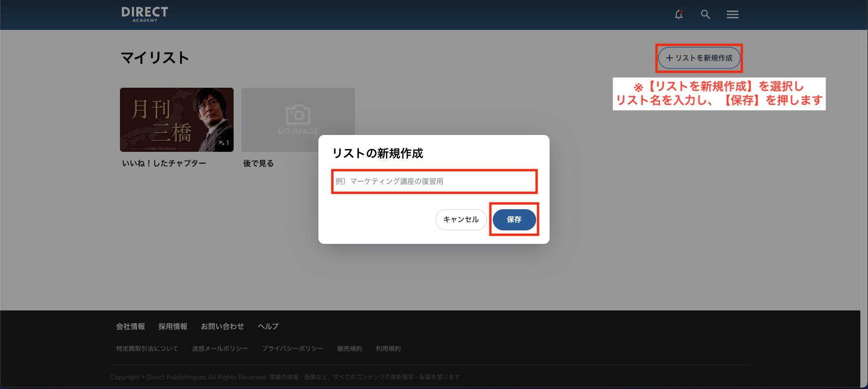Click the search magnifier icon

click(705, 14)
